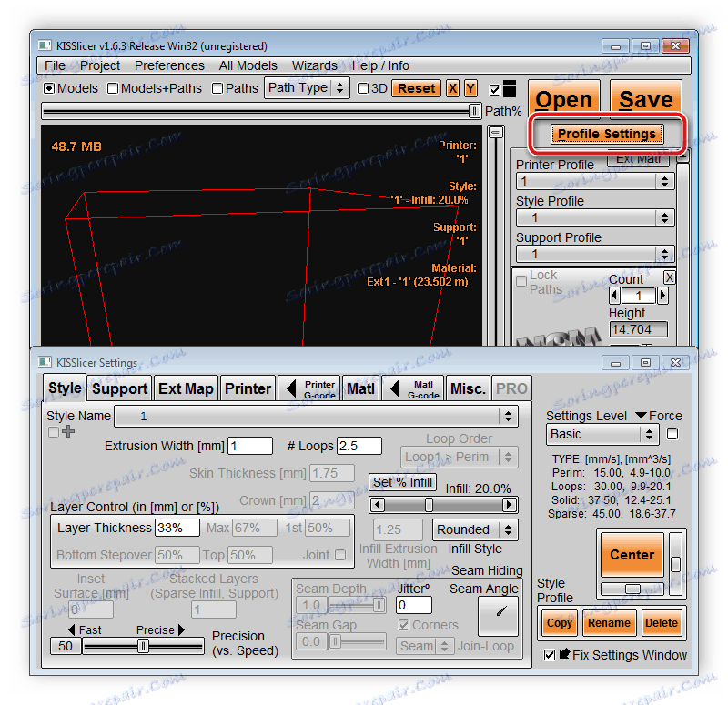The image size is (728, 705).
Task: Click the Seam Angle dial
Action: (x=498, y=616)
